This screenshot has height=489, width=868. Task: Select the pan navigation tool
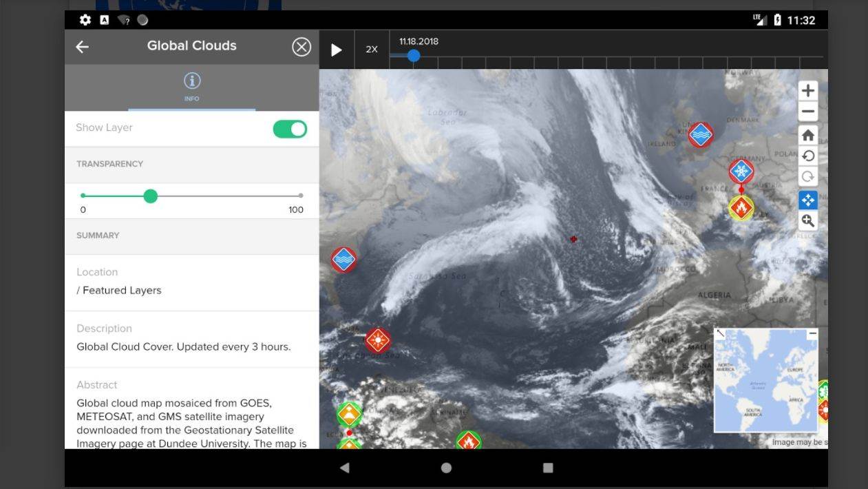(807, 200)
